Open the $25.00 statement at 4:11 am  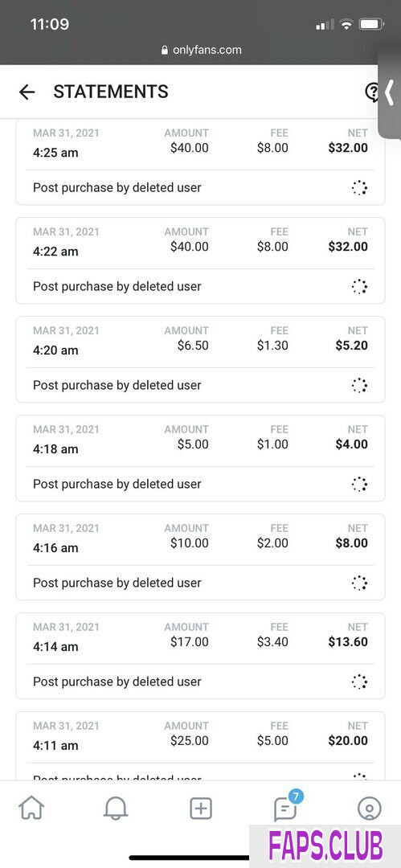[x=201, y=746]
